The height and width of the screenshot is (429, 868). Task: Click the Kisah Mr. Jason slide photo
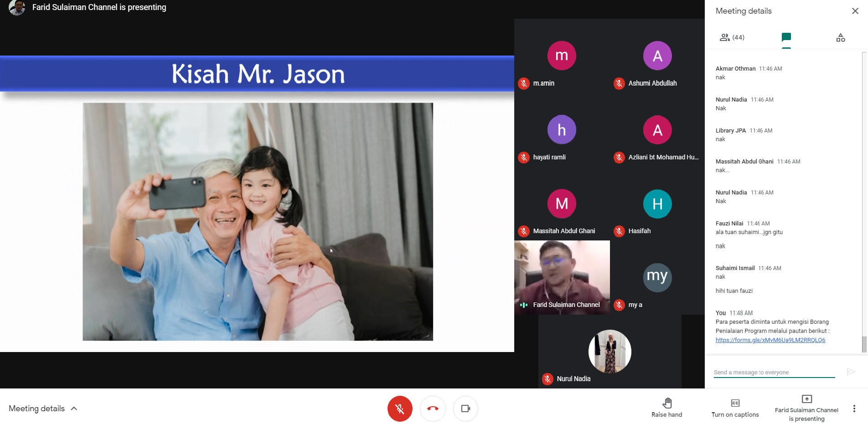(258, 222)
